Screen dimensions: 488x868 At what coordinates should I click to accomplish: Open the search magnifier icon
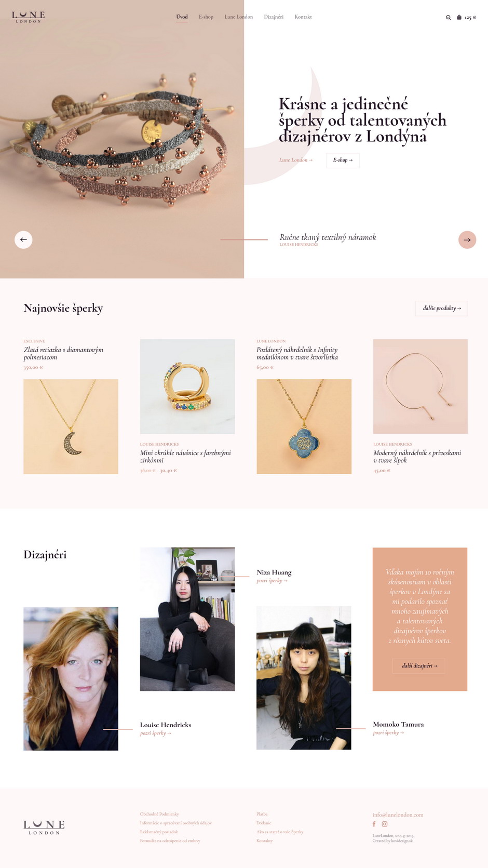coord(448,18)
